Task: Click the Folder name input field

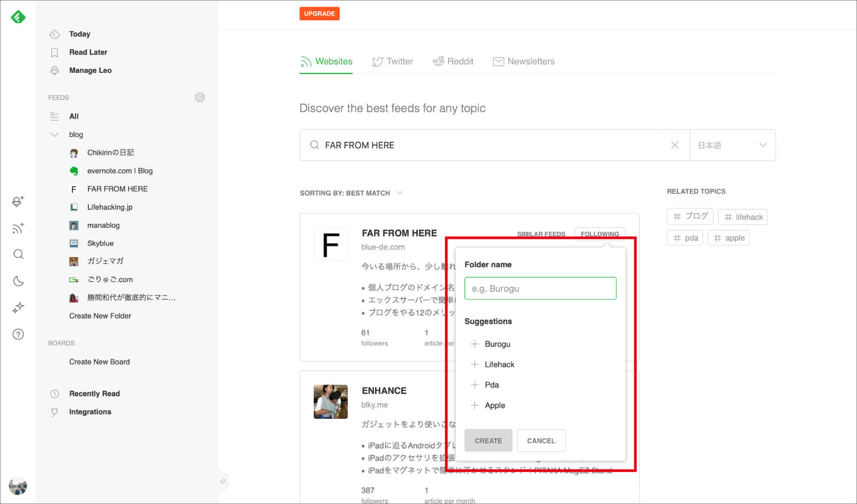Action: coord(540,289)
